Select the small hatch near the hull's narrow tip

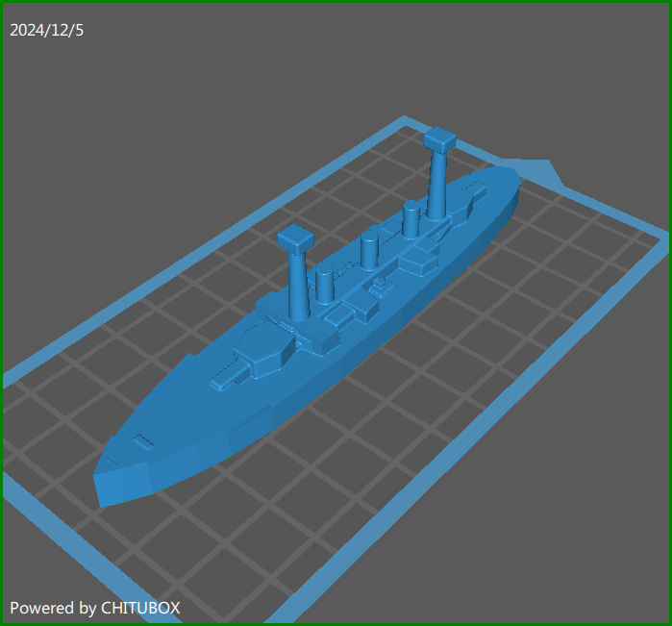(x=143, y=441)
